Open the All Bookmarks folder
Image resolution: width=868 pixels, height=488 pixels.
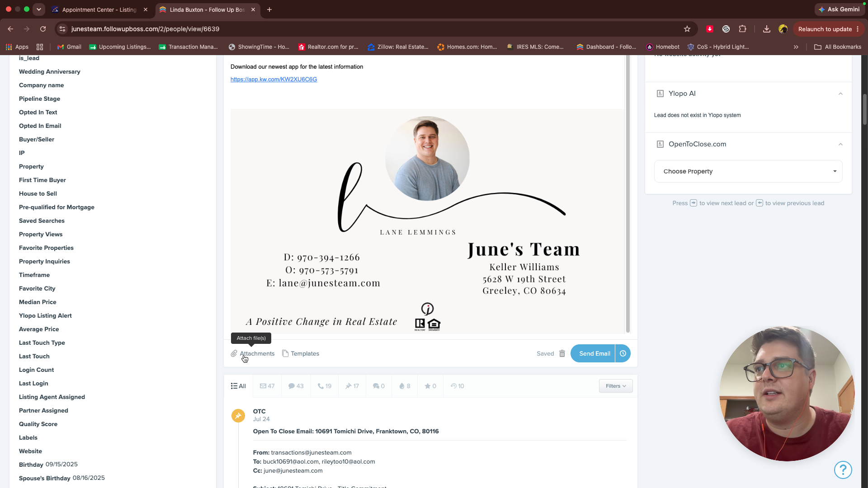click(838, 47)
